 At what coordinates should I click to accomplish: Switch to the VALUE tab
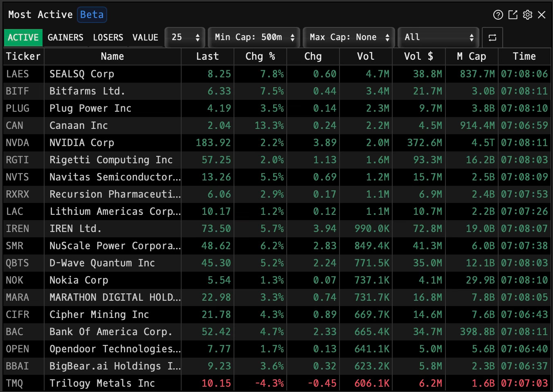(145, 38)
